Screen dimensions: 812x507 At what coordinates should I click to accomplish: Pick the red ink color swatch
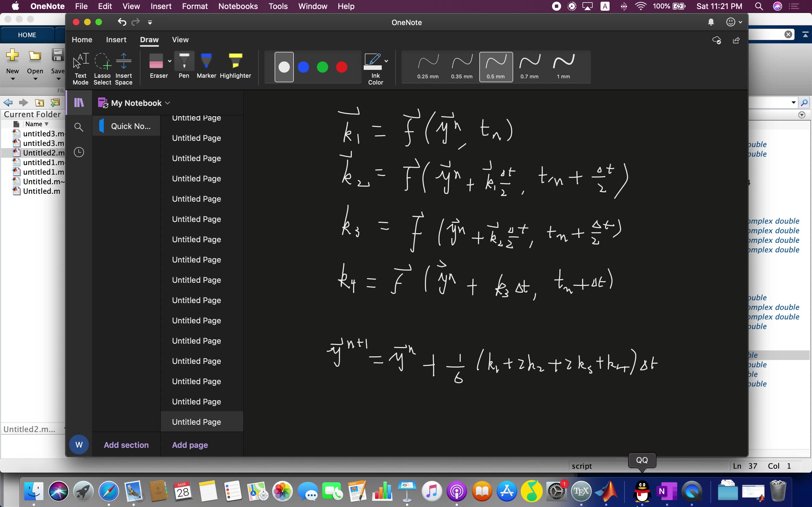(x=342, y=67)
